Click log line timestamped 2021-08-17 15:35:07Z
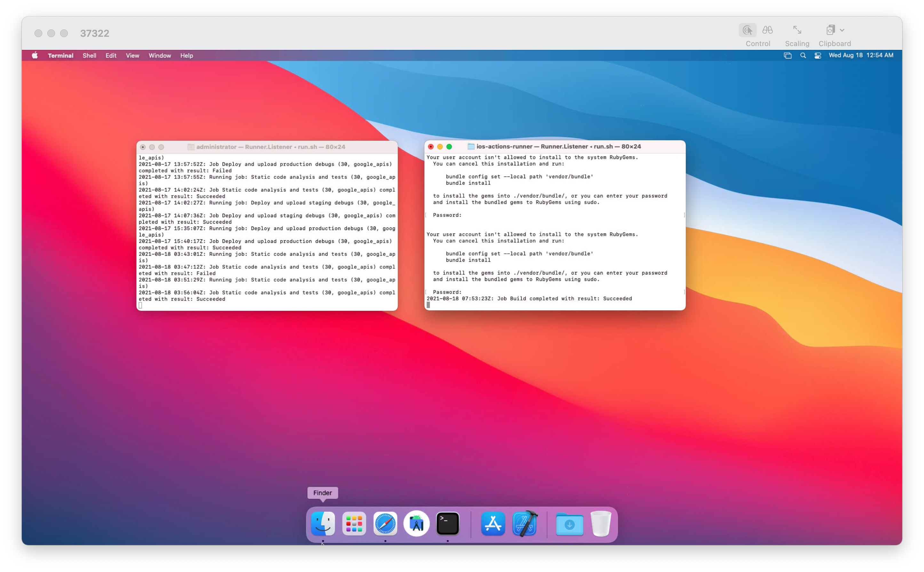The width and height of the screenshot is (924, 572). click(x=267, y=232)
